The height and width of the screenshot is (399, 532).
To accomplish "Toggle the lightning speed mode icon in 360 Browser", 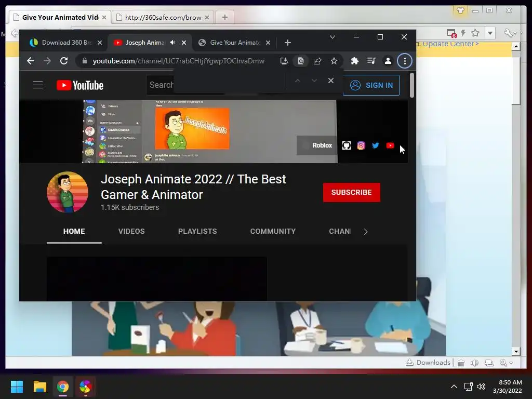I will (463, 33).
